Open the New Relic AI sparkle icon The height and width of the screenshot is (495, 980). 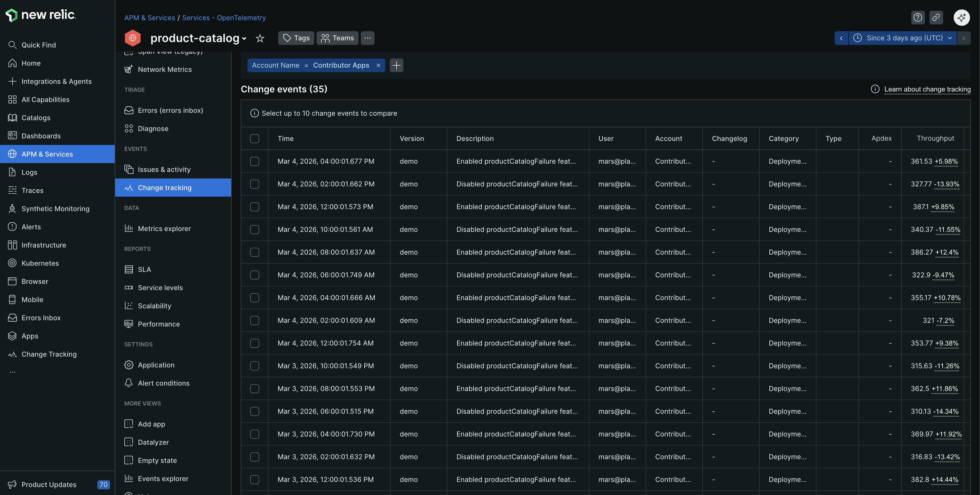(962, 17)
